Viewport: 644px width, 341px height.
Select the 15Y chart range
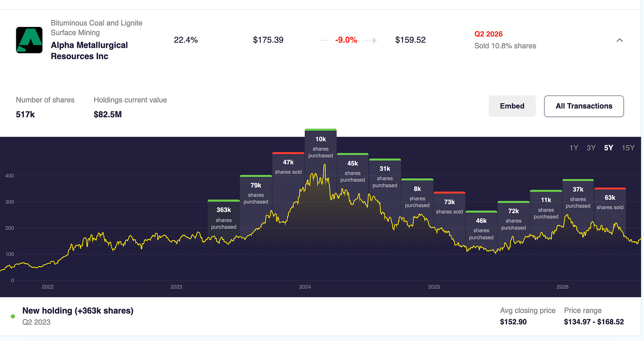(x=628, y=148)
